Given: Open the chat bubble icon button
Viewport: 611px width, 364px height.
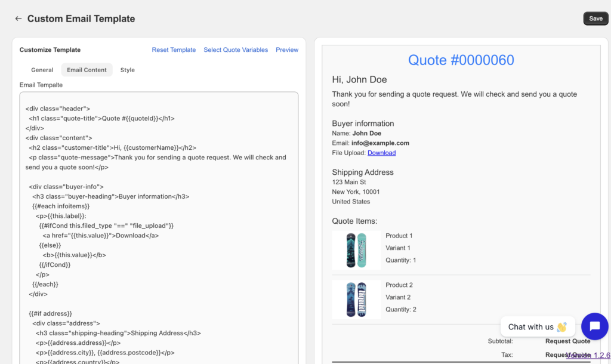Looking at the screenshot, I should click(x=594, y=326).
